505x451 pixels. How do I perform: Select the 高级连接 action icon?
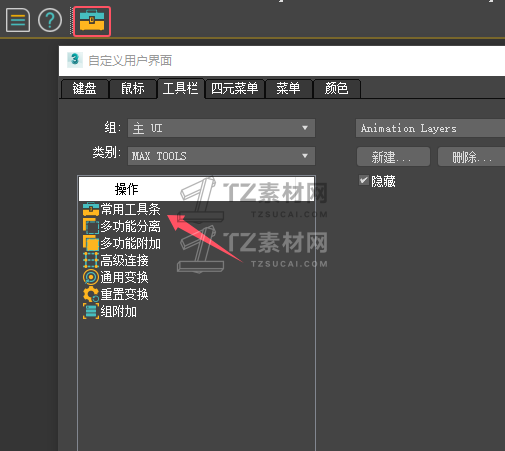tap(91, 260)
